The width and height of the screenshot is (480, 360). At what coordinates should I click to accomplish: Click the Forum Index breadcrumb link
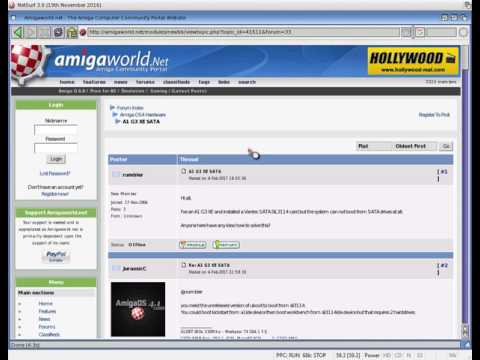[130, 108]
